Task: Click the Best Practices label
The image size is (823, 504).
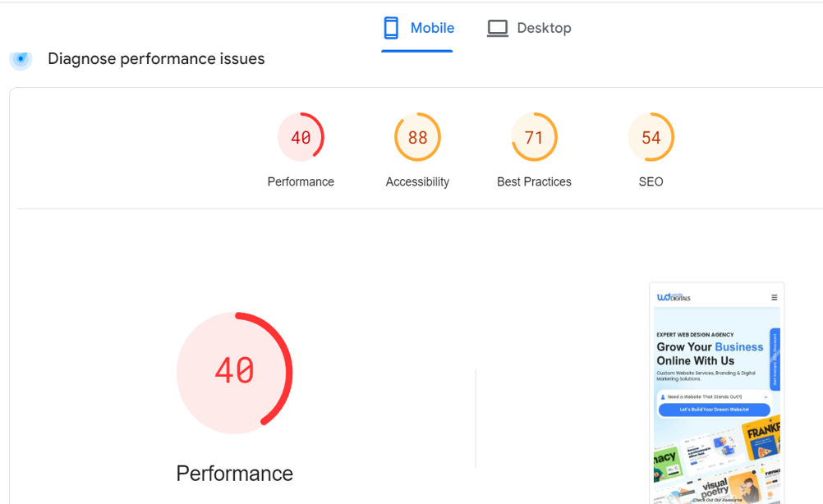Action: (534, 181)
